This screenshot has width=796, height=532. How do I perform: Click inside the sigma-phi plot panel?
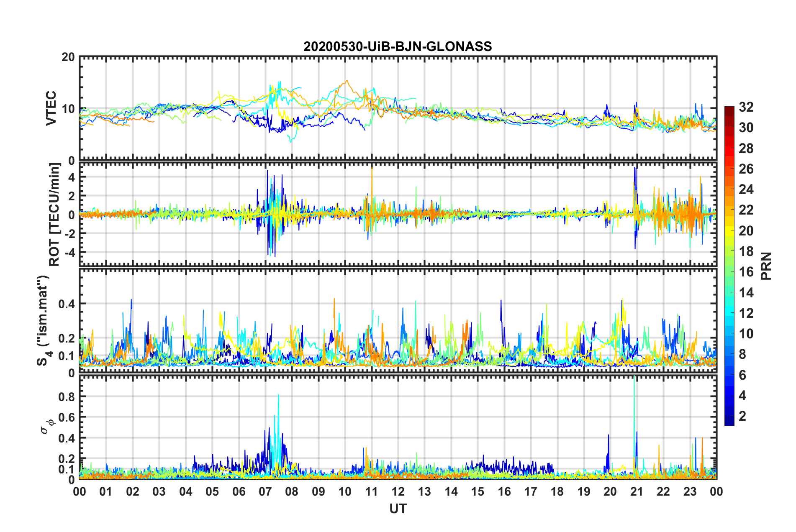[398, 427]
